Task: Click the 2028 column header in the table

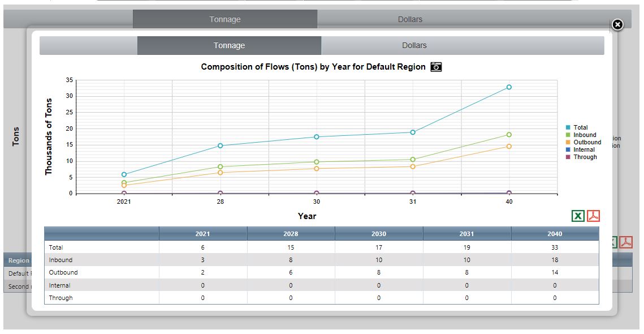Action: pyautogui.click(x=290, y=234)
